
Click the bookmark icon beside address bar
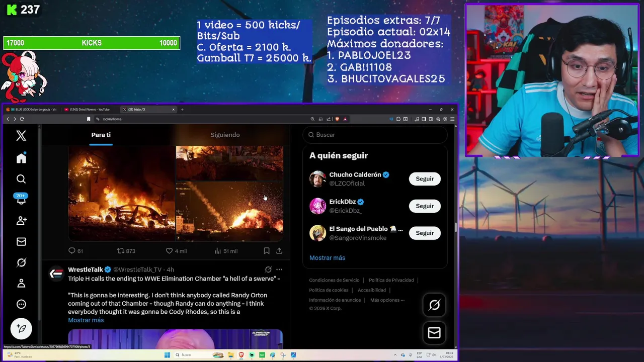tap(89, 119)
